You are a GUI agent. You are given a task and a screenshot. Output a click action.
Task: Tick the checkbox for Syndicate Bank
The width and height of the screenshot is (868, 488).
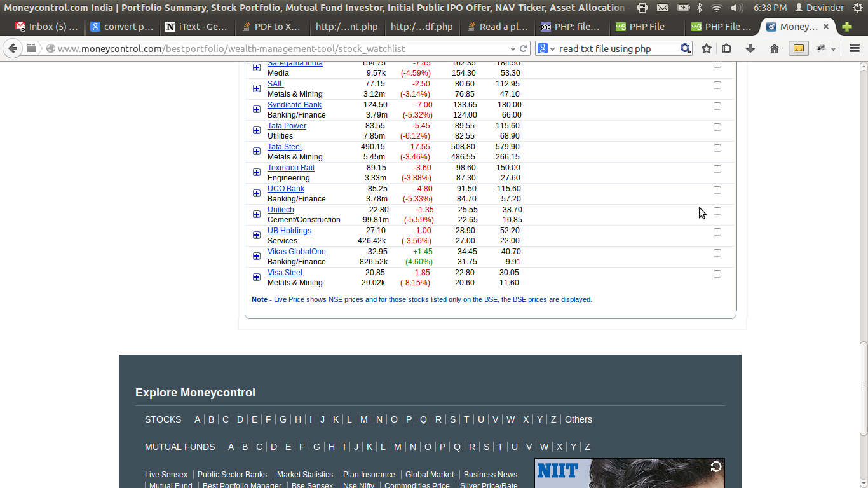point(717,106)
